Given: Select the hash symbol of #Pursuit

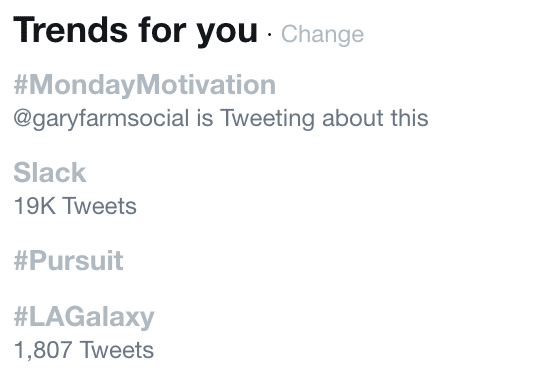Looking at the screenshot, I should (21, 261).
